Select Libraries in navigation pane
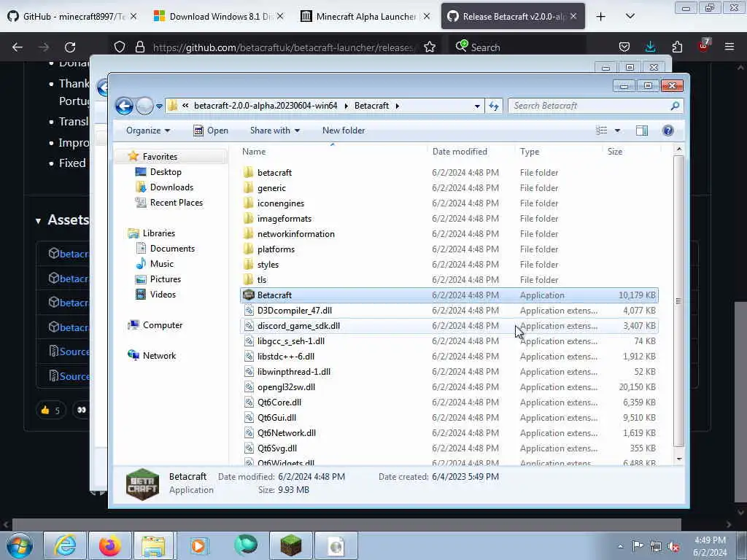747x560 pixels. [x=158, y=233]
